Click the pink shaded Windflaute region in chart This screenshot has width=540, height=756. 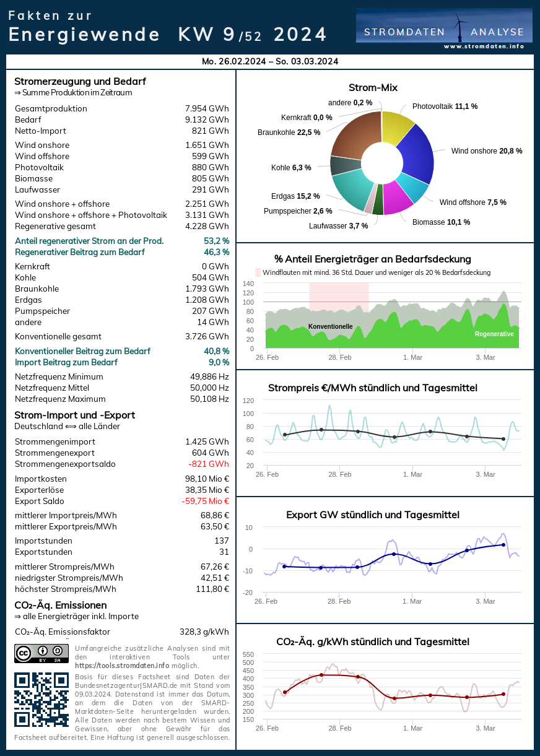[339, 295]
